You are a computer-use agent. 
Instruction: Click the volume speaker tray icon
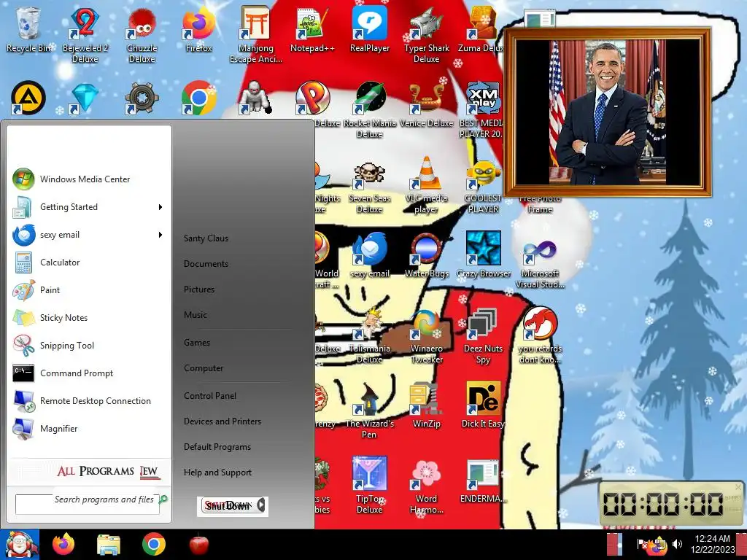(x=676, y=544)
